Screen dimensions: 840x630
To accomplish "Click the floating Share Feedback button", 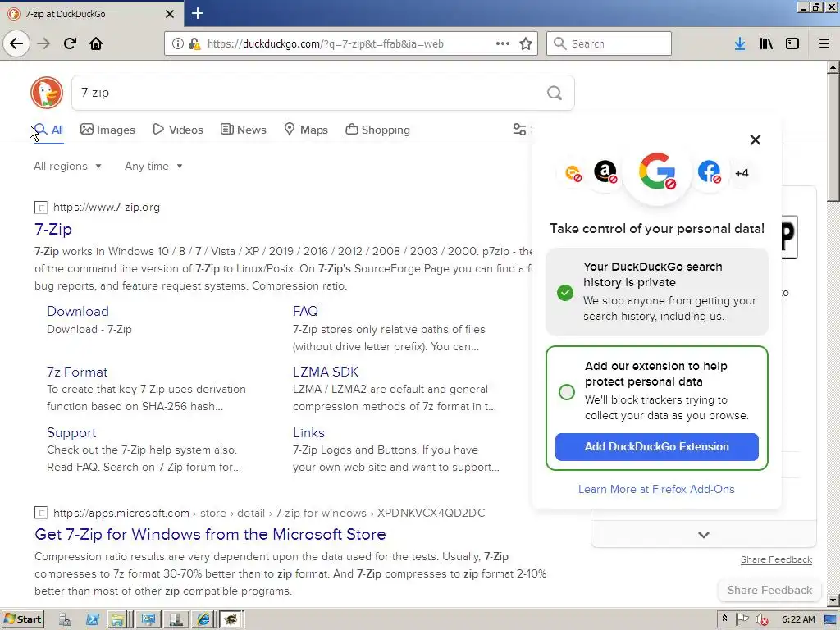I will click(x=769, y=591).
